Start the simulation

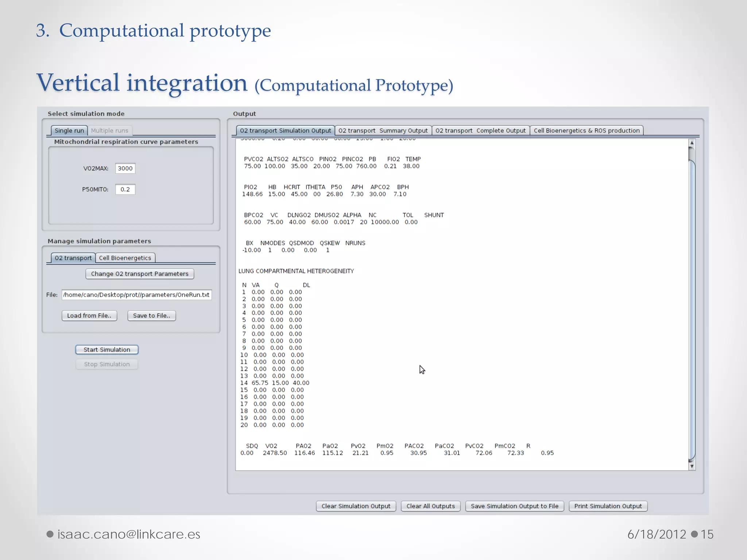pyautogui.click(x=107, y=350)
